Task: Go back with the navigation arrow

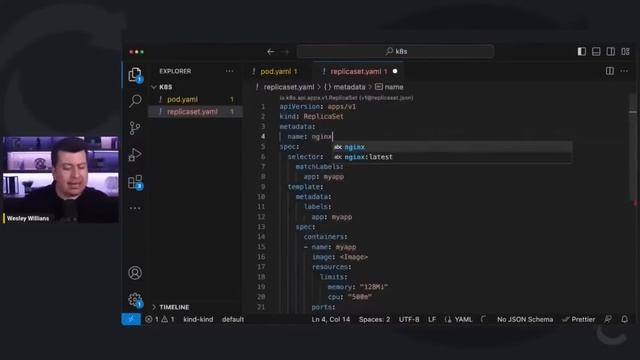Action: pyautogui.click(x=271, y=52)
